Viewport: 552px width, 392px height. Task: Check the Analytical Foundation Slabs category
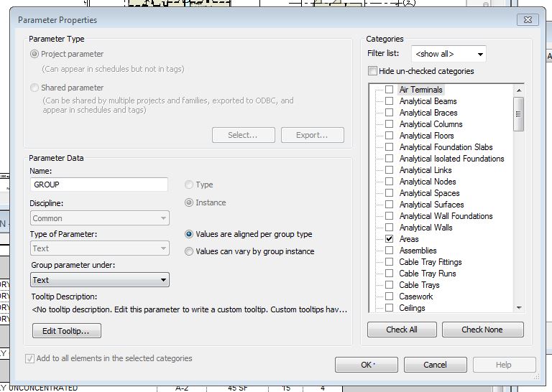389,147
